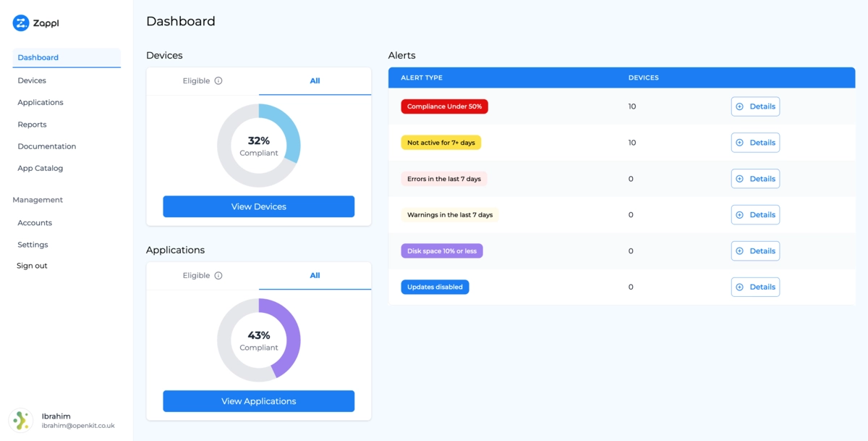Image resolution: width=868 pixels, height=441 pixels.
Task: Click the Warnings in the last 7 days badge
Action: tap(449, 215)
